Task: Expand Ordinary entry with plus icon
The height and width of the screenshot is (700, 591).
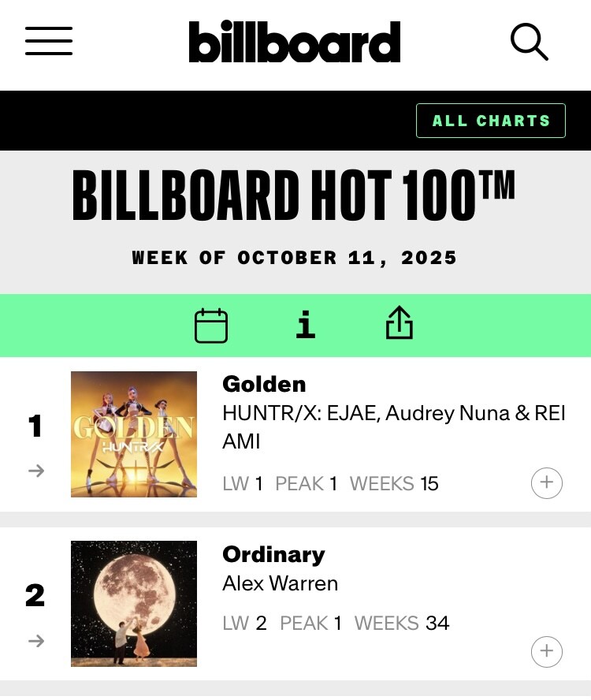Action: [x=547, y=652]
